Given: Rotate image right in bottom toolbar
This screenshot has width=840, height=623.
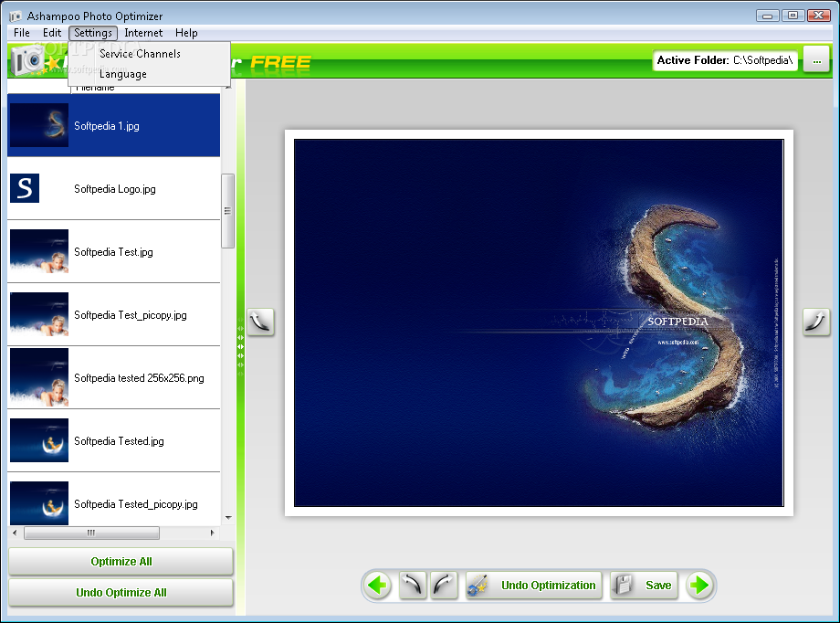Looking at the screenshot, I should point(444,585).
